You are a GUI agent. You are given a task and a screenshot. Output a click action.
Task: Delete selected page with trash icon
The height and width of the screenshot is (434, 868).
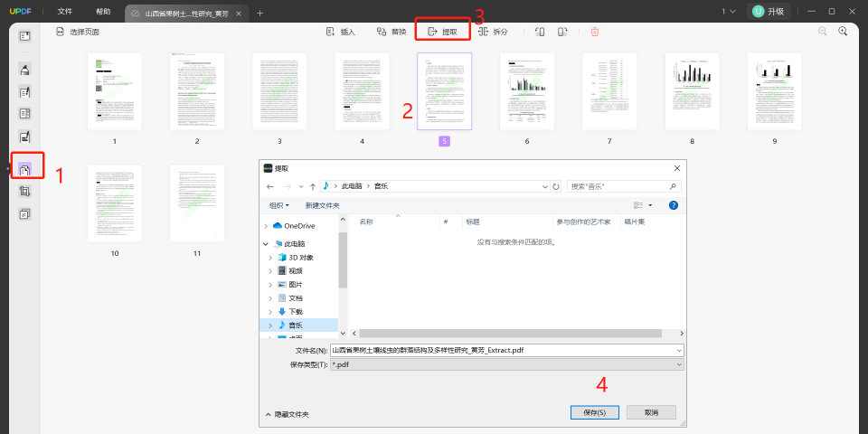click(595, 32)
